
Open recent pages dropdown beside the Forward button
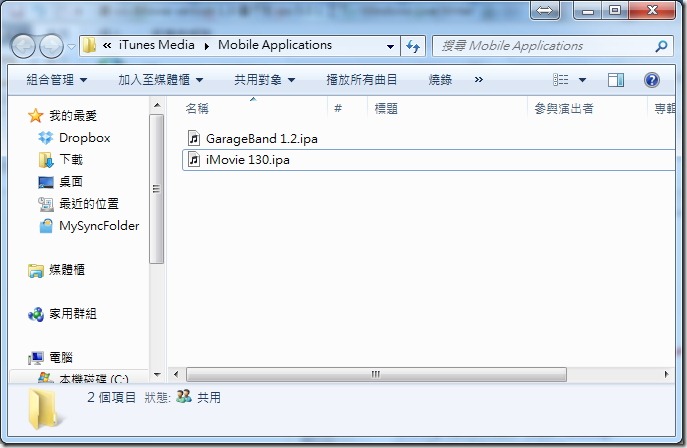(x=71, y=46)
